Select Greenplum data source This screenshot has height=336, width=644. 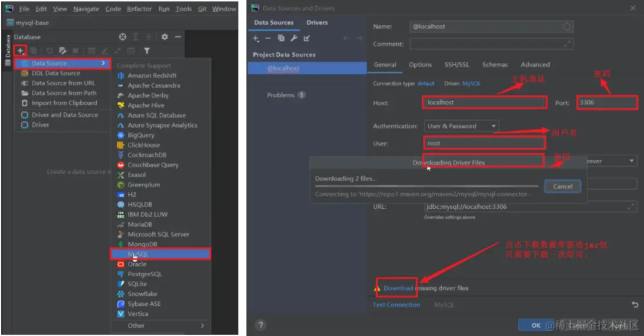click(x=161, y=185)
